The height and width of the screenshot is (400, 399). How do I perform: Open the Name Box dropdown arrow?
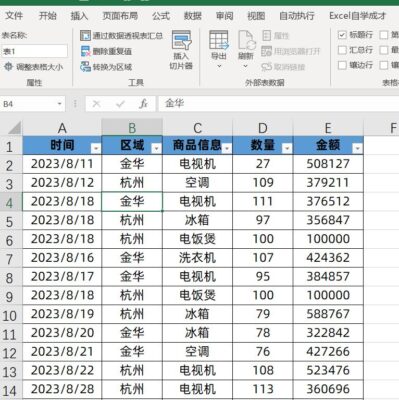[60, 104]
